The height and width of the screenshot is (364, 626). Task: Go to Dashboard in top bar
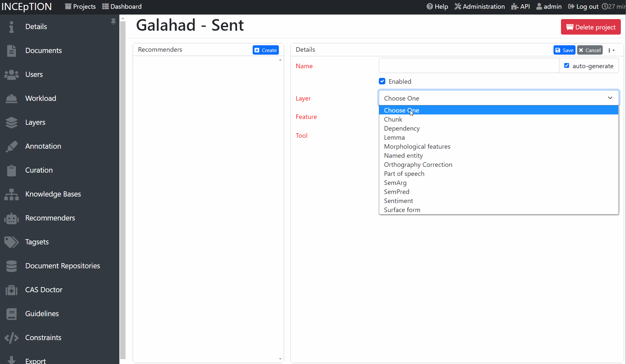click(x=122, y=6)
